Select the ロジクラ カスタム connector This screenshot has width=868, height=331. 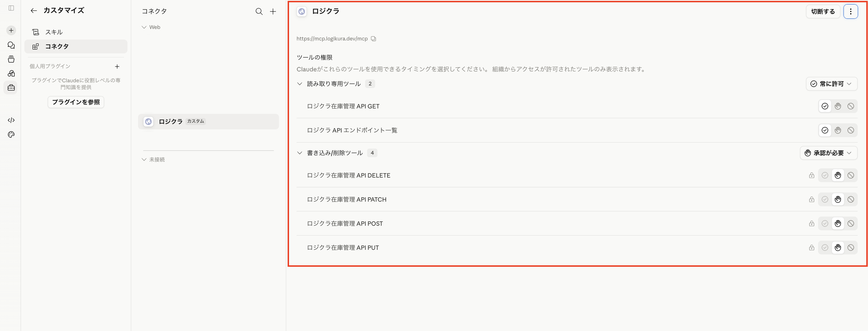tap(209, 122)
